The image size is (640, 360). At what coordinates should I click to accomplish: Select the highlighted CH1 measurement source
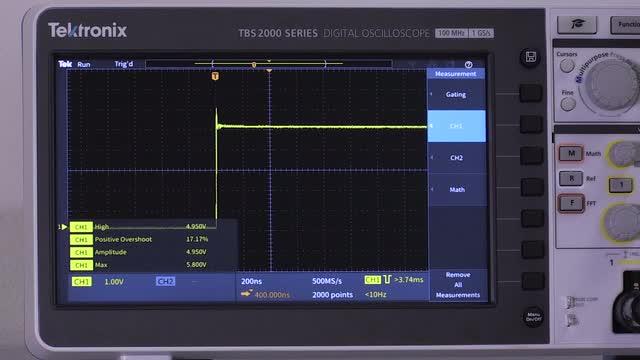[456, 126]
